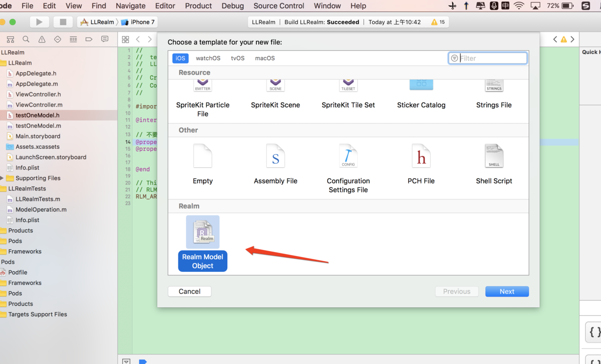Choose the Shell Script template
601x364 pixels.
tap(494, 164)
